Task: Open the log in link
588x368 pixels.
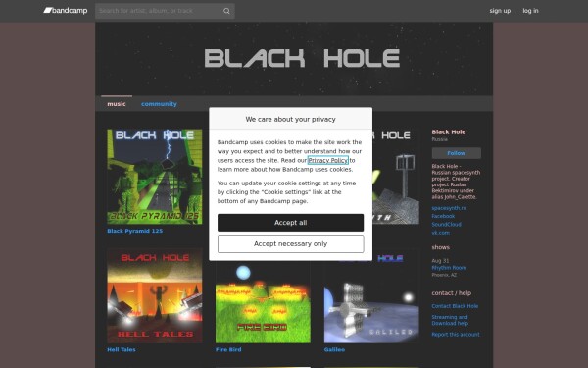Action: [530, 11]
